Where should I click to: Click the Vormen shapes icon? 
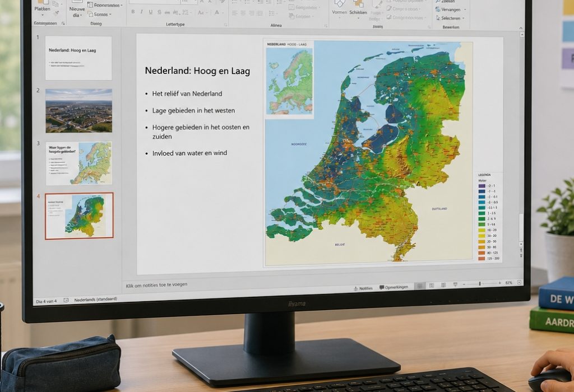339,3
